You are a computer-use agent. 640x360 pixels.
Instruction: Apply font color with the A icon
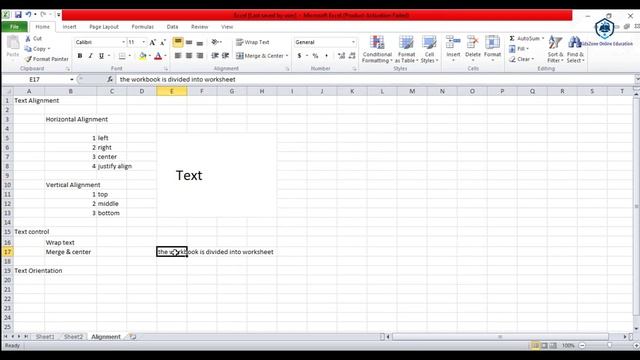pos(158,56)
